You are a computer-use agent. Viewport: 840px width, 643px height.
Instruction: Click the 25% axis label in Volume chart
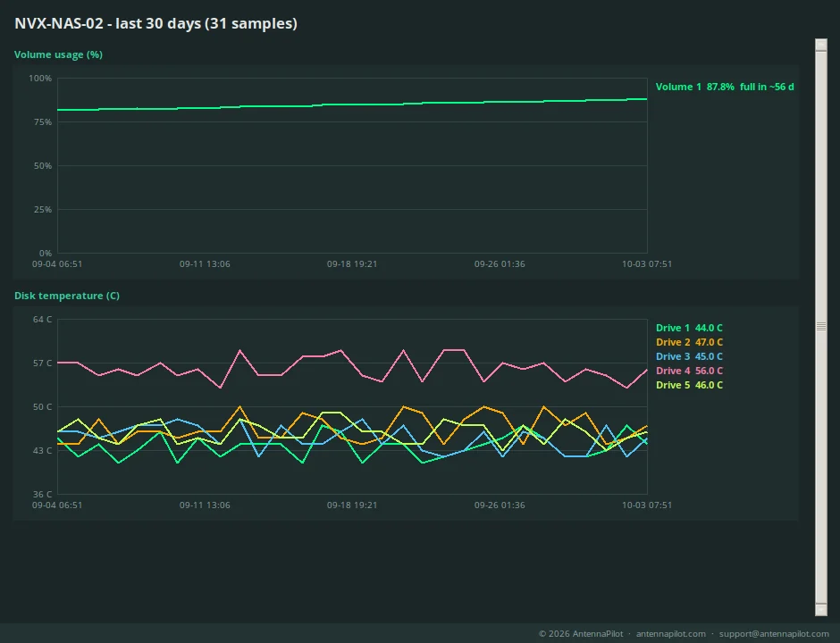42,209
